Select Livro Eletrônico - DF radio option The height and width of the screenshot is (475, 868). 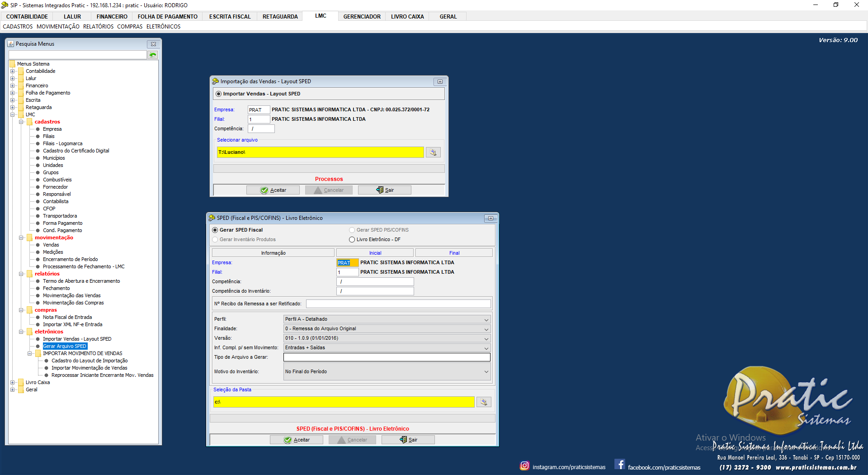coord(352,240)
